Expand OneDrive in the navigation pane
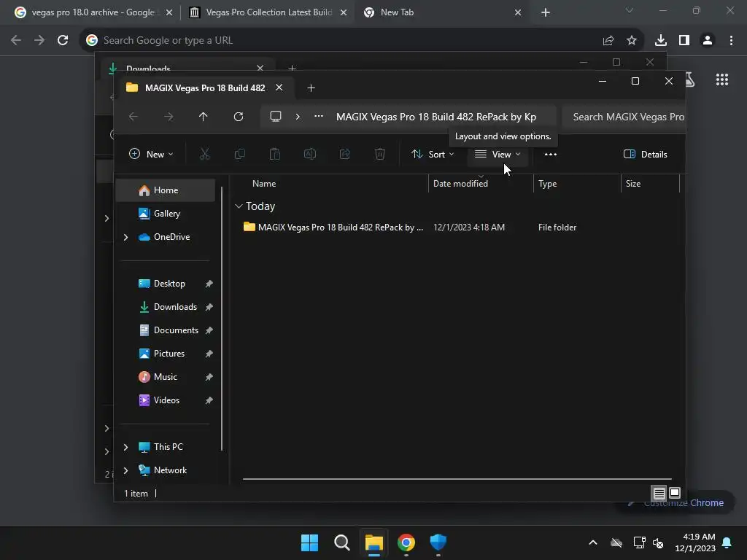747x560 pixels. pyautogui.click(x=125, y=237)
